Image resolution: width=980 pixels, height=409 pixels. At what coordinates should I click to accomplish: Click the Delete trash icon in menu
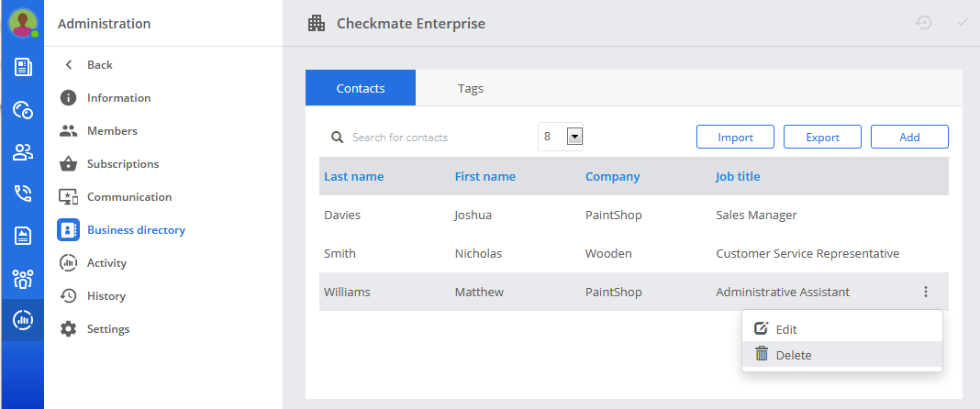click(x=762, y=354)
